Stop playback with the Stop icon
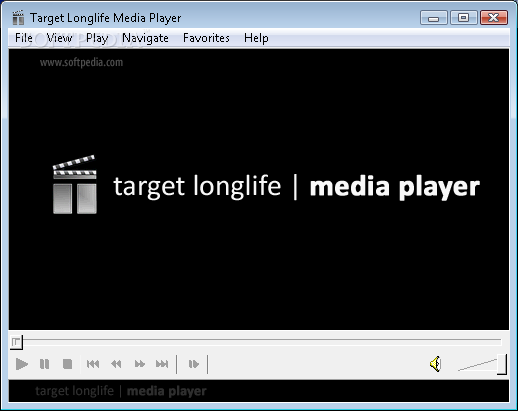The width and height of the screenshot is (518, 411). pyautogui.click(x=67, y=364)
